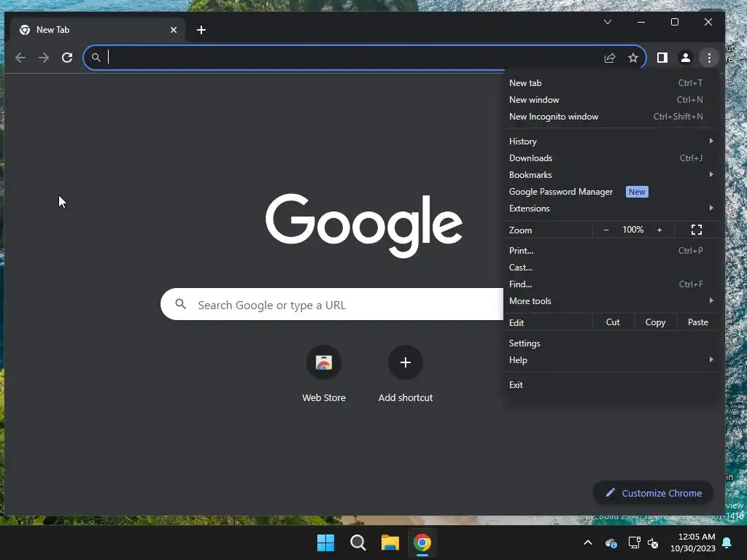Expand the Bookmarks submenu
Screen dimensions: 747x560
coord(611,175)
